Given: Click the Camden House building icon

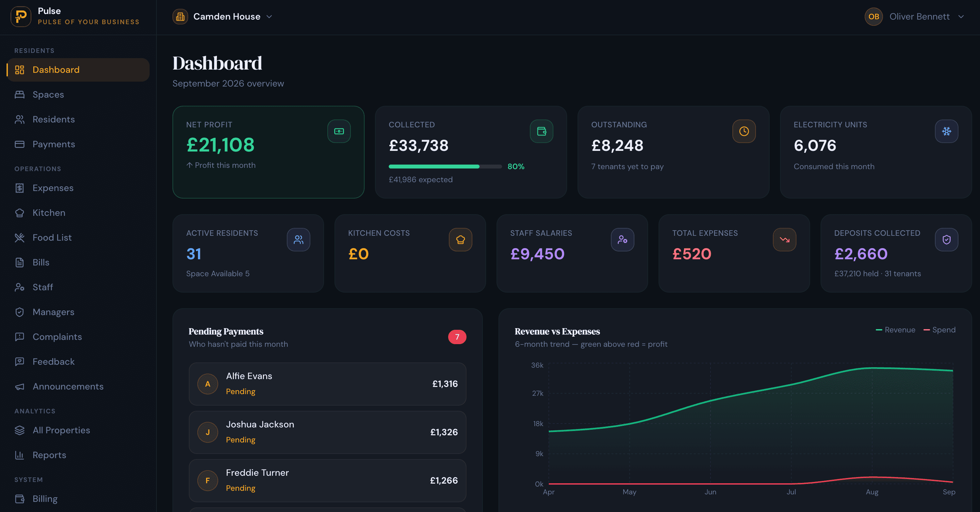Looking at the screenshot, I should [180, 17].
